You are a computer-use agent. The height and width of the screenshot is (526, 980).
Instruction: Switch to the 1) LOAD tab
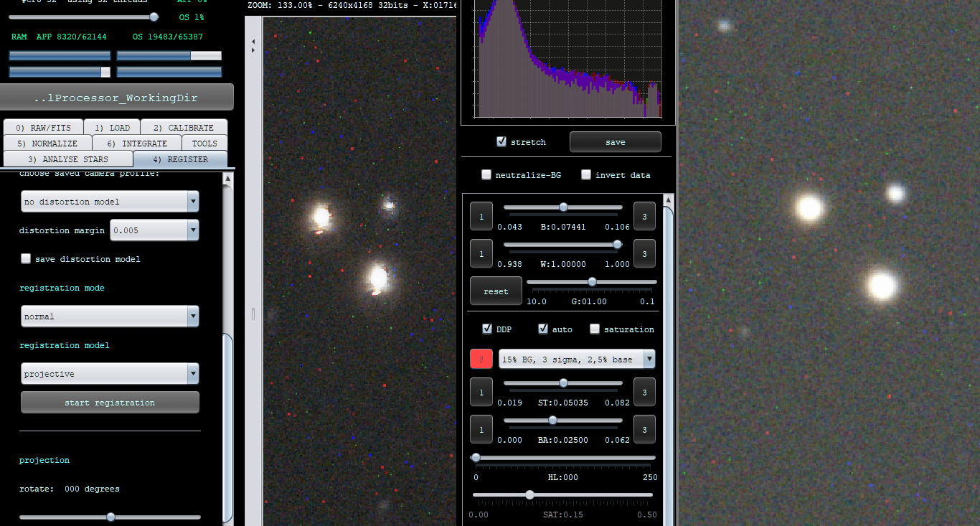(x=112, y=128)
